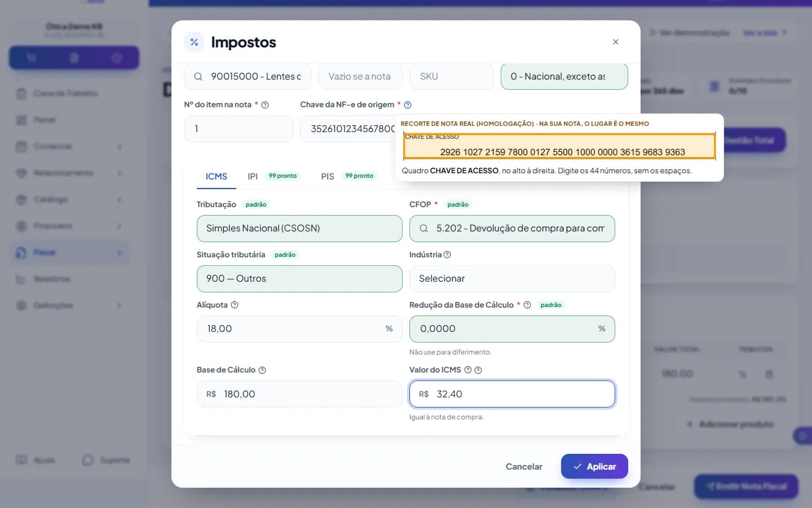Click the CHAVE DE ACESSO sample image
This screenshot has height=508, width=812.
[x=559, y=147]
